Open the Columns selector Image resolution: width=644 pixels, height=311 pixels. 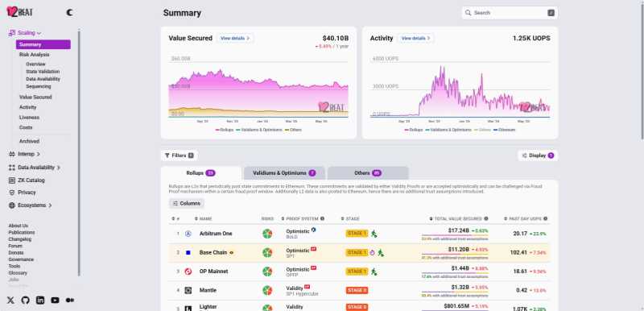(x=187, y=203)
